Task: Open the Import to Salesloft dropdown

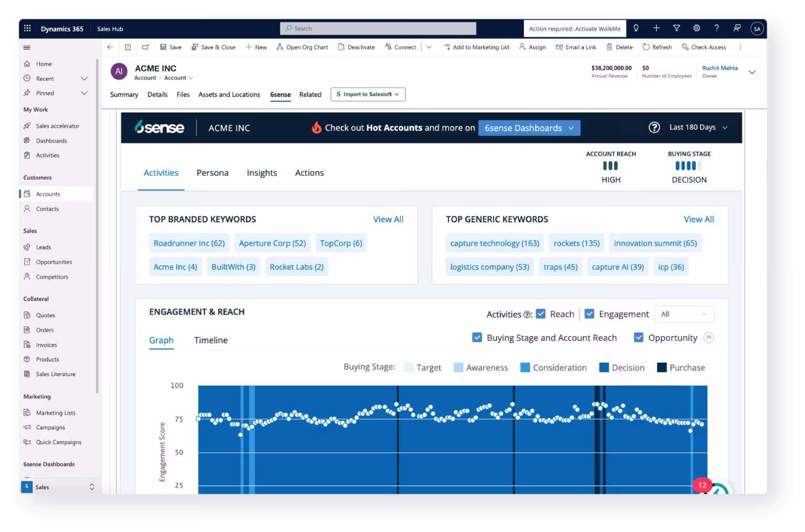Action: [368, 94]
